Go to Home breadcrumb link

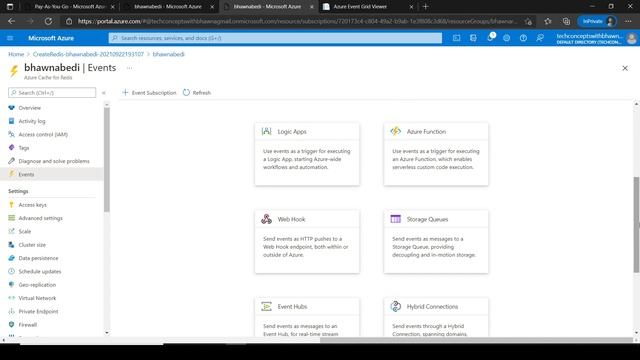coord(16,54)
